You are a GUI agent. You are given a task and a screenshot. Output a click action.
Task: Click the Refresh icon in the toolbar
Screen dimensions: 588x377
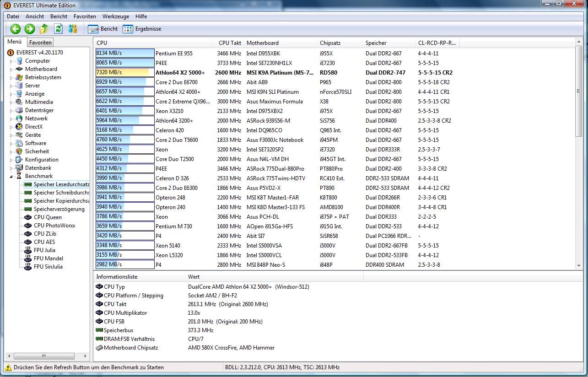click(58, 29)
